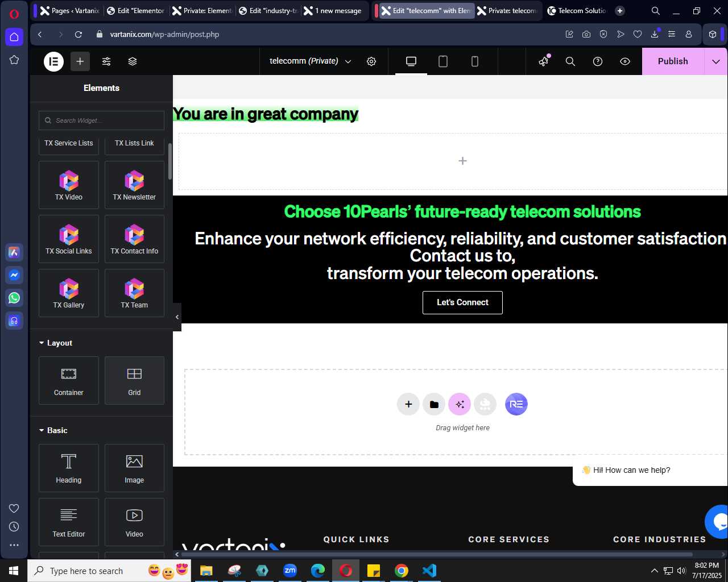
Task: Open a new browser tab
Action: click(620, 10)
